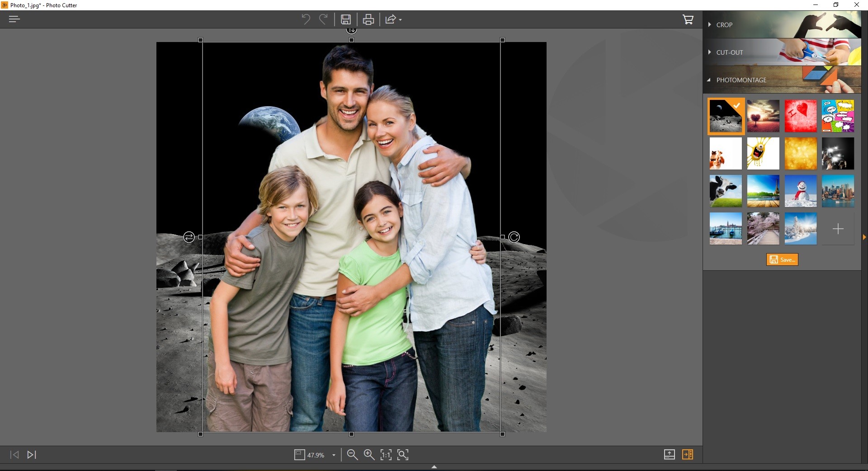The image size is (868, 471).
Task: Expand the CROP section
Action: tap(782, 24)
